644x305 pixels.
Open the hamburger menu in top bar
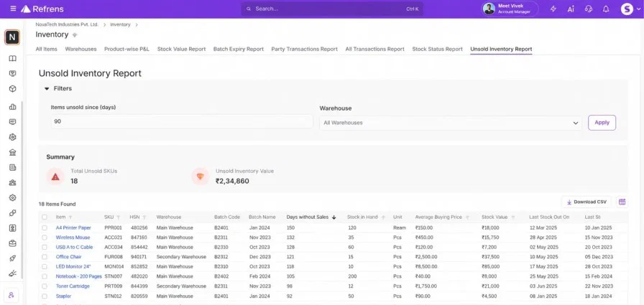pos(13,9)
